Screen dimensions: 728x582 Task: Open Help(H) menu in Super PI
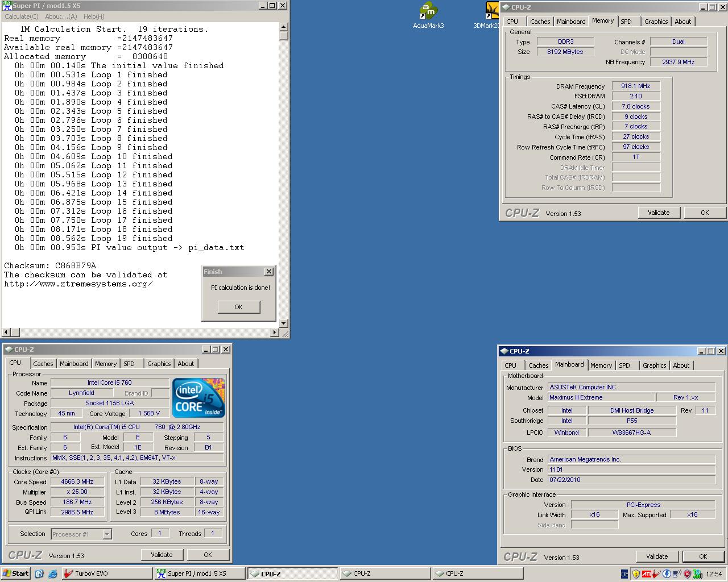[x=94, y=16]
